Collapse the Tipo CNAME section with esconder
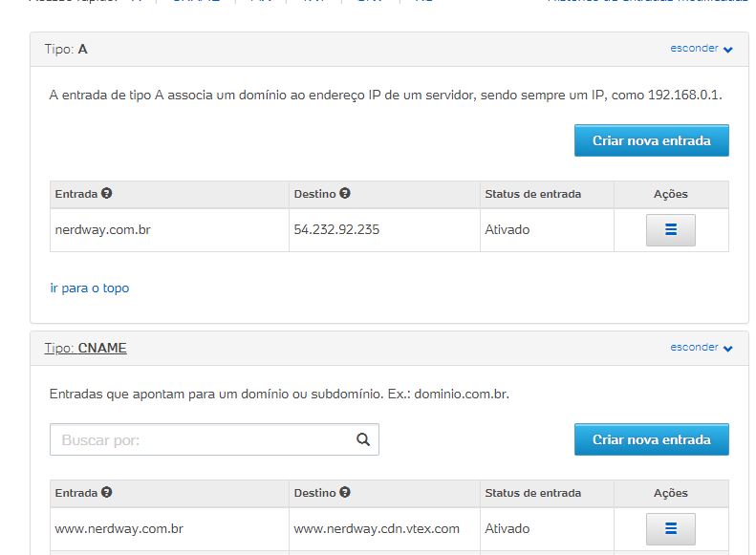The width and height of the screenshot is (756, 555). tap(701, 348)
